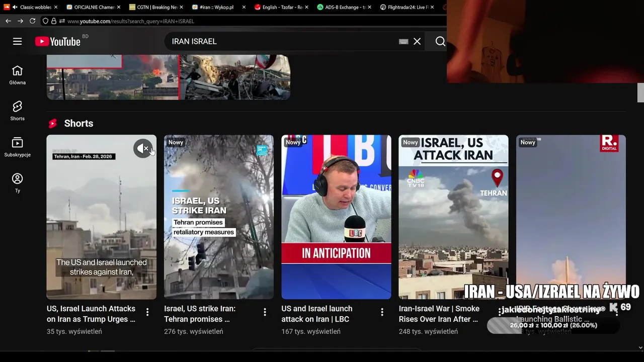The width and height of the screenshot is (644, 362).
Task: Play the France 24 Israel US strike thumbnail
Action: point(219,217)
